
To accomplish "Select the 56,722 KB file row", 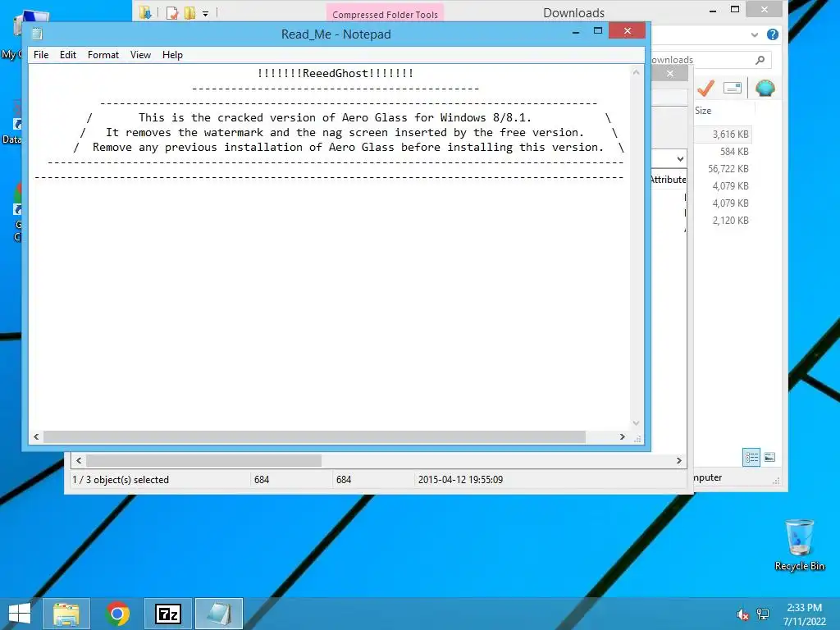I will coord(724,168).
